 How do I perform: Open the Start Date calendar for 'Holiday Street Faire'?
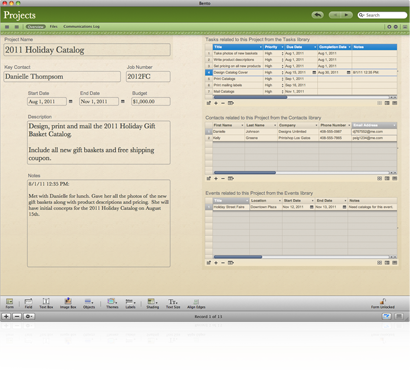(312, 207)
